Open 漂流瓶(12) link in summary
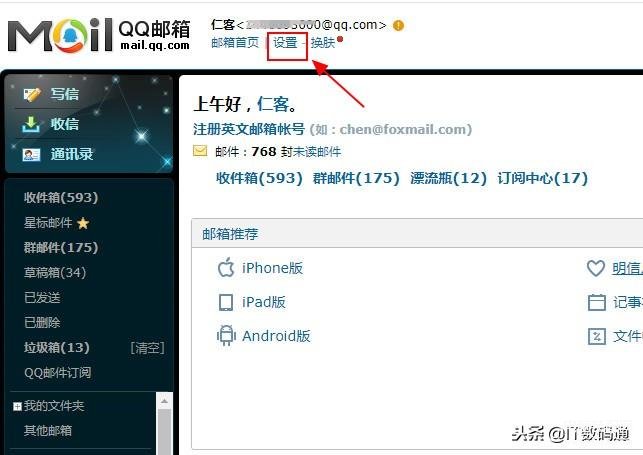Screen dimensions: 643x455 click(x=449, y=178)
